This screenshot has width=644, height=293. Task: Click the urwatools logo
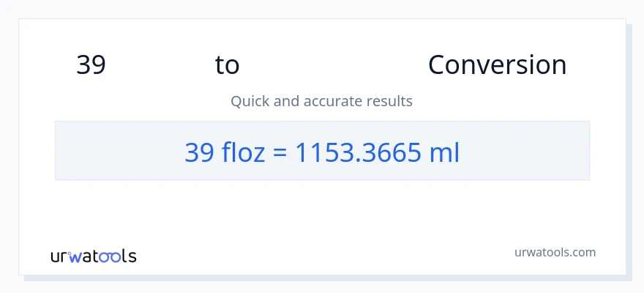[93, 256]
